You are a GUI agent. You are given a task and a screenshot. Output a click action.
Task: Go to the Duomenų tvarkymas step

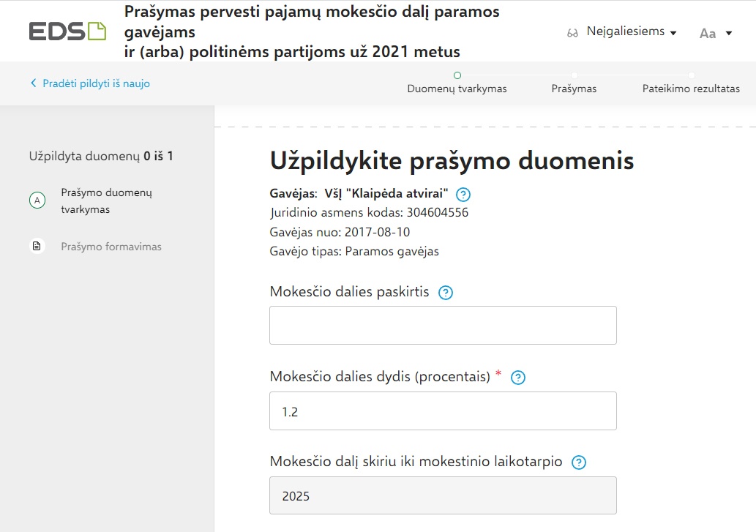pos(457,89)
